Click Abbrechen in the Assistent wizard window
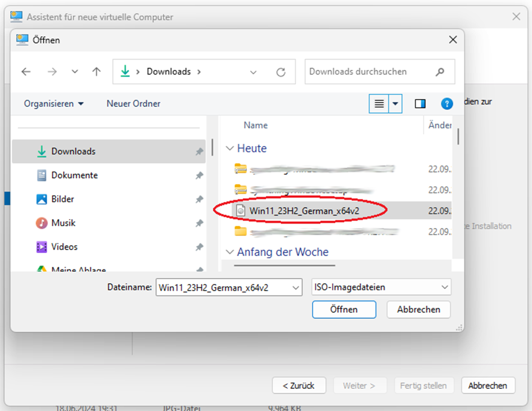This screenshot has height=411, width=532. pyautogui.click(x=488, y=386)
